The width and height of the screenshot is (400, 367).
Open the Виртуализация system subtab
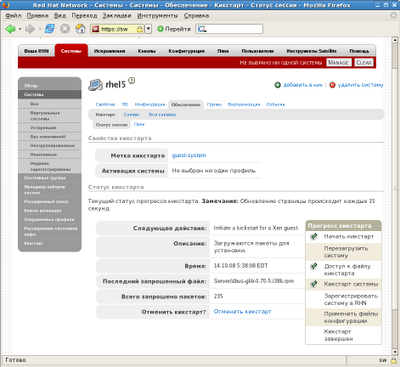(244, 104)
